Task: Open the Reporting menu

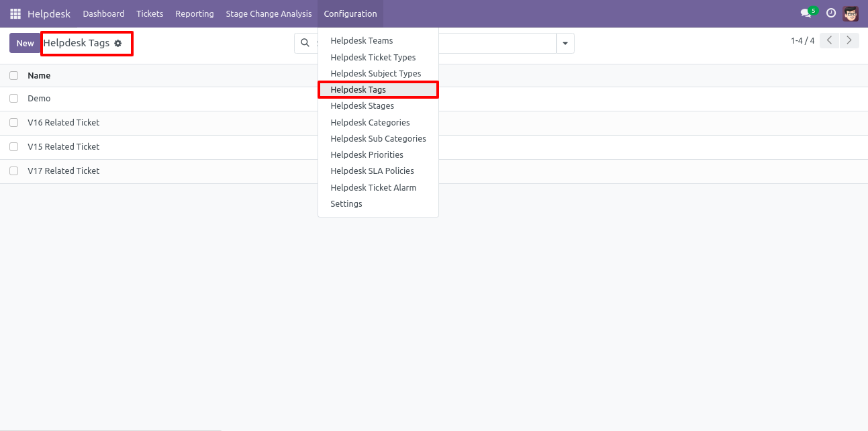Action: click(x=195, y=13)
